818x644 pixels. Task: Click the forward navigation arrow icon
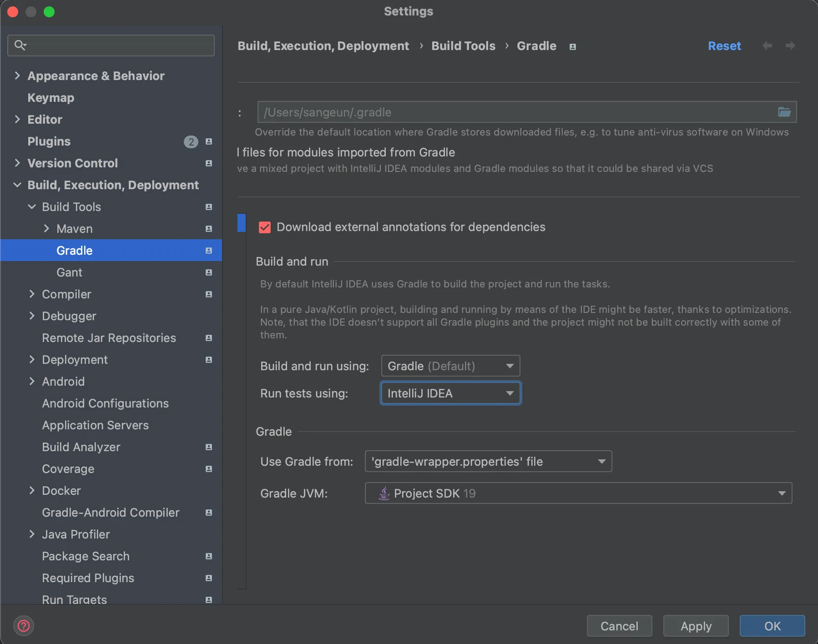(x=790, y=46)
